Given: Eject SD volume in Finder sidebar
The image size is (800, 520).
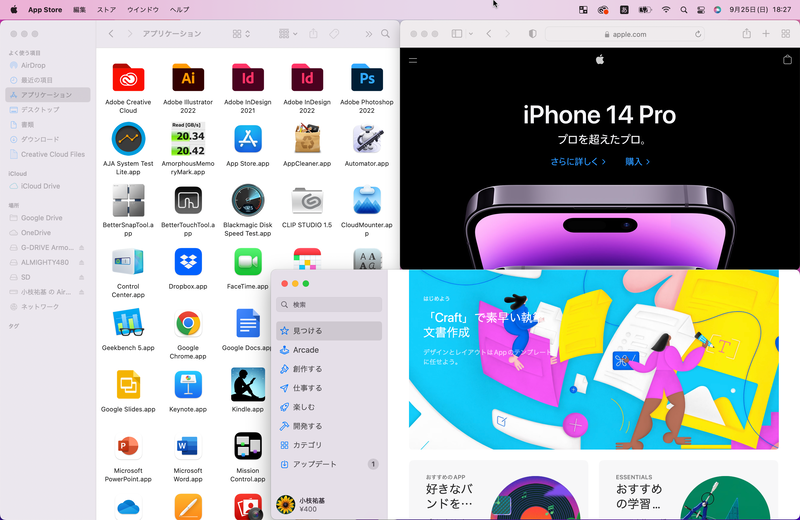Looking at the screenshot, I should coord(81,277).
